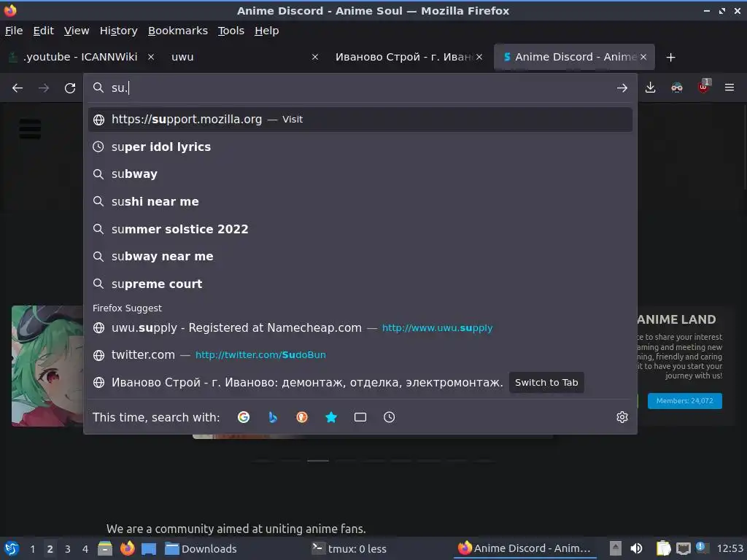Search this time with Google

click(244, 417)
